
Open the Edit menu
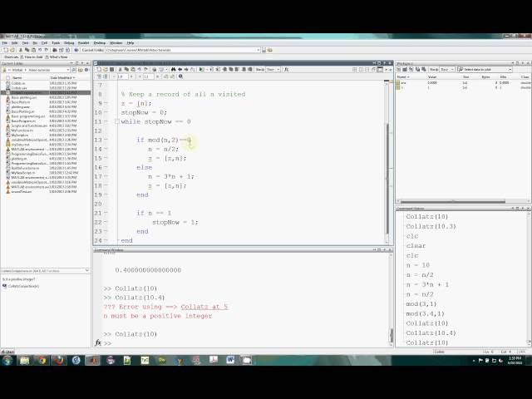tap(15, 43)
